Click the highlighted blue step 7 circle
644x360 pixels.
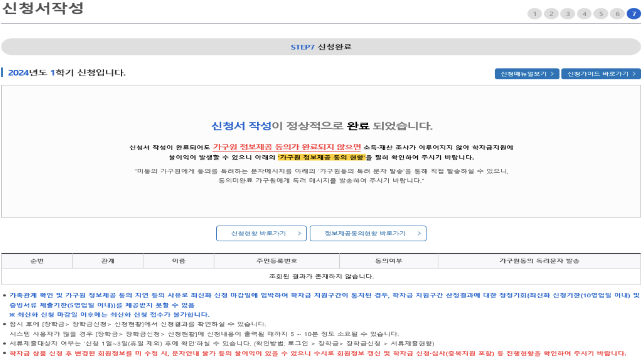[634, 13]
